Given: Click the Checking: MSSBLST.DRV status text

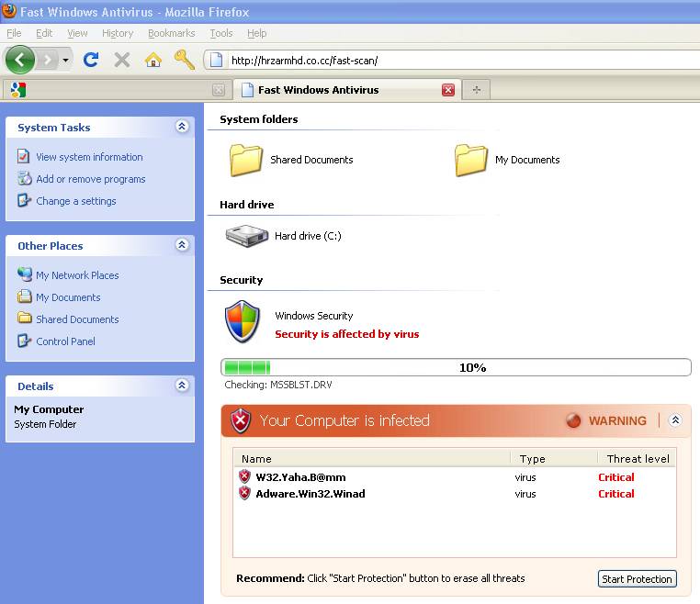Looking at the screenshot, I should pos(278,385).
